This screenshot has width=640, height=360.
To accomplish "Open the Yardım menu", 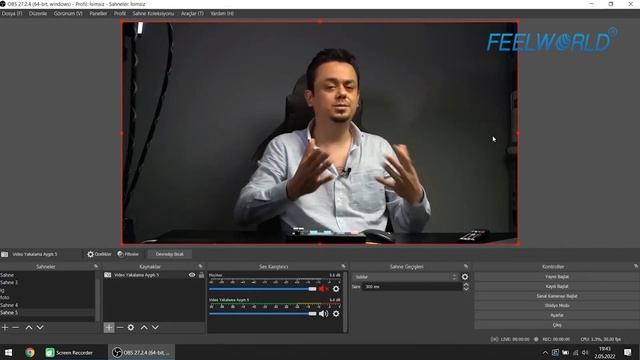I will pyautogui.click(x=222, y=13).
